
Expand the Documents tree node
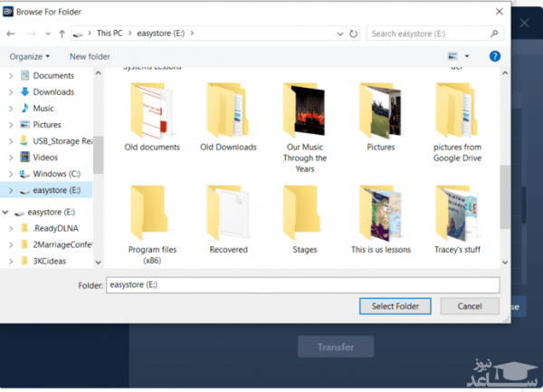[11, 75]
